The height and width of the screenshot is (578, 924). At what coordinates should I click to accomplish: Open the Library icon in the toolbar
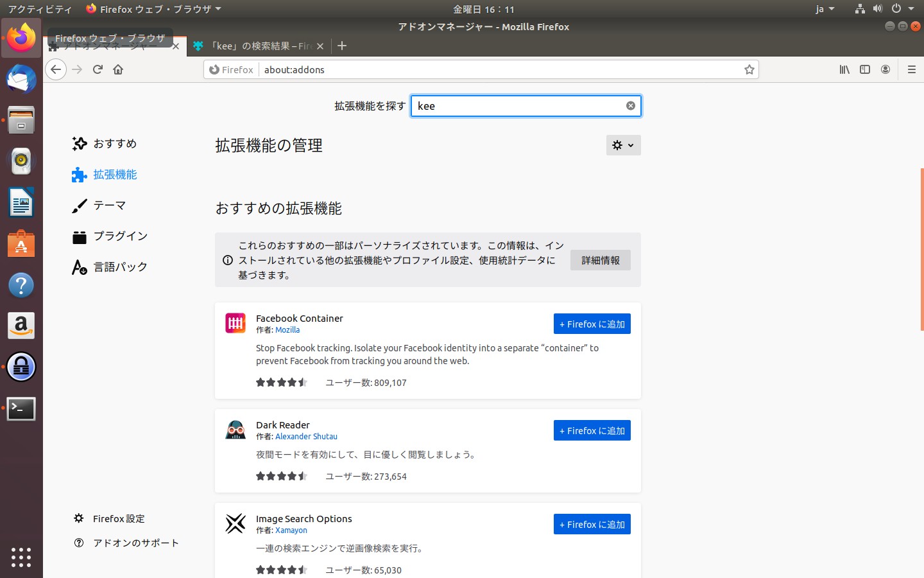click(x=844, y=69)
